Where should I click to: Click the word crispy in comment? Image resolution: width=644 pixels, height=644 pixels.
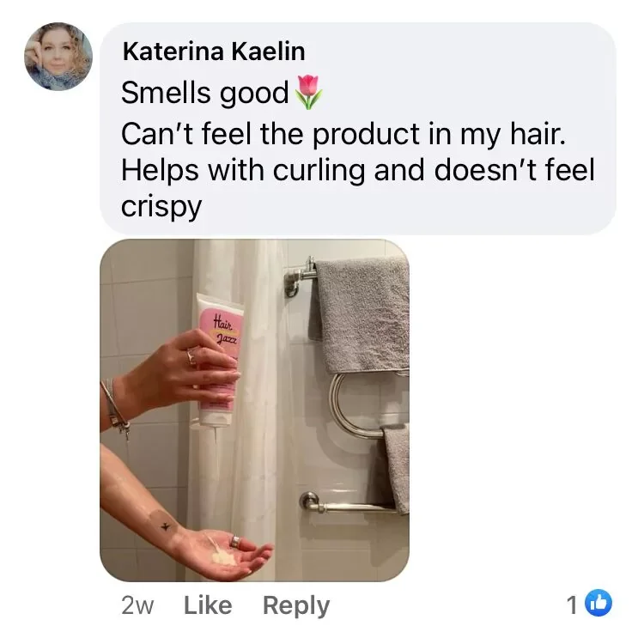[161, 207]
